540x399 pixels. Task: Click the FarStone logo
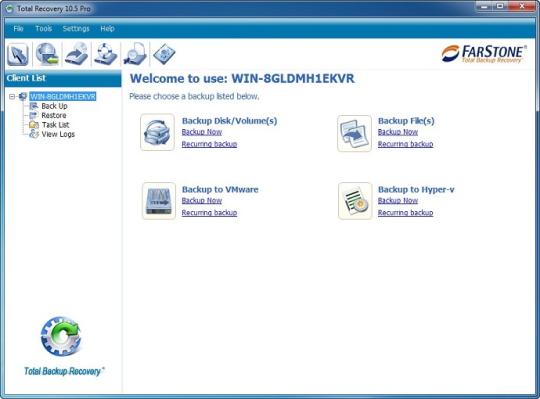(484, 54)
